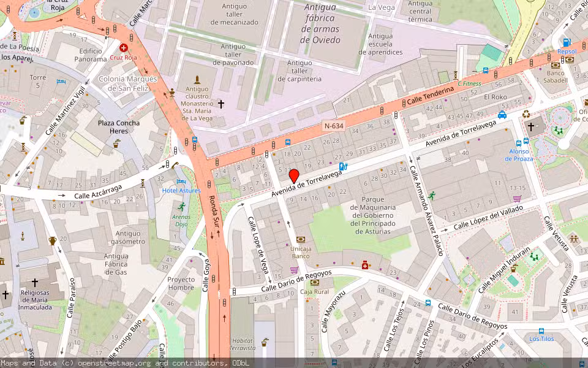Select the pharmacy cross on Calle Darío de Regoyos

click(365, 265)
